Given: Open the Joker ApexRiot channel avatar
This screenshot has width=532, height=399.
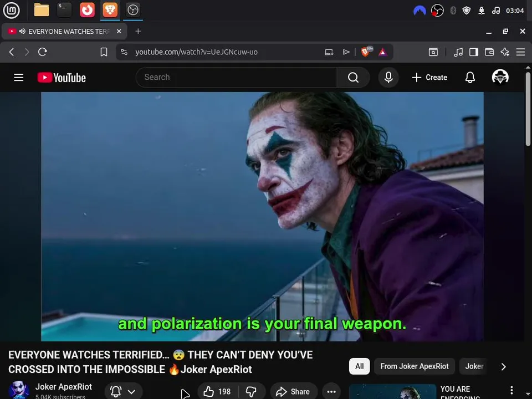Looking at the screenshot, I should coord(18,390).
